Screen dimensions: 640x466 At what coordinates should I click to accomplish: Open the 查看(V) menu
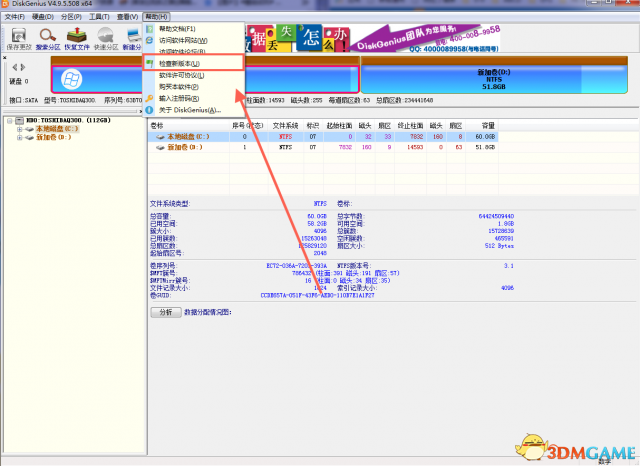(127, 17)
